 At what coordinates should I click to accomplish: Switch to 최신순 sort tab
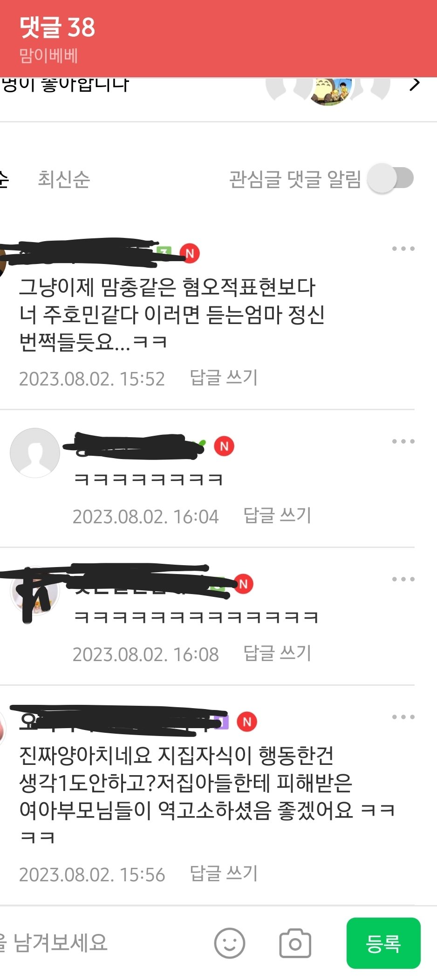(64, 179)
